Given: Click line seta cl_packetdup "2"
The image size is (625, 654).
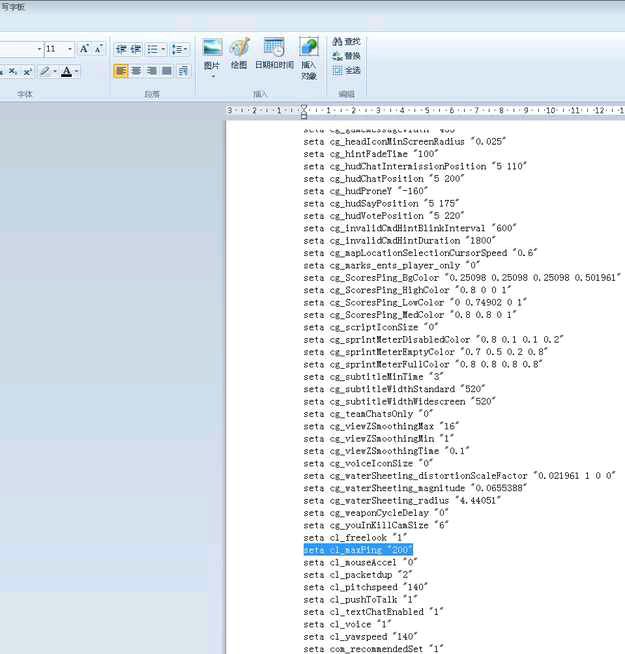Looking at the screenshot, I should [x=358, y=575].
